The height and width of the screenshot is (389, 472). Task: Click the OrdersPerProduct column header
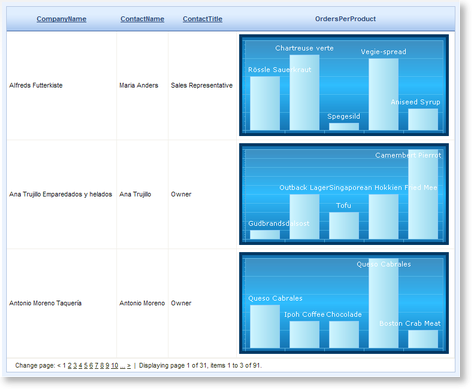[345, 19]
